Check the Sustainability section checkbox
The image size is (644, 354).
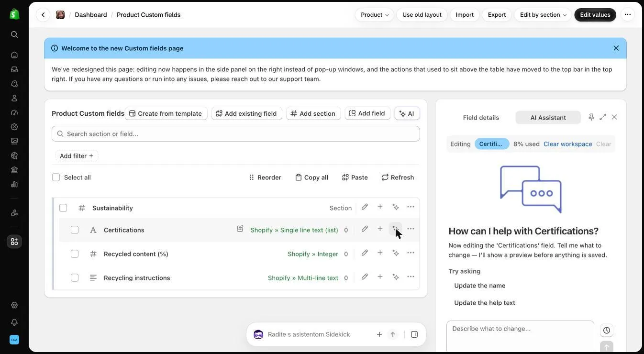[x=63, y=208]
